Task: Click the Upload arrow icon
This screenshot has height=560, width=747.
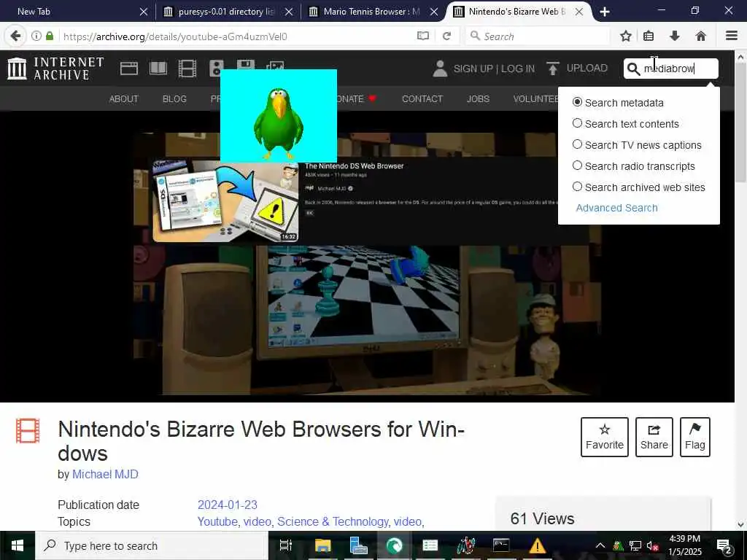Action: (x=553, y=69)
